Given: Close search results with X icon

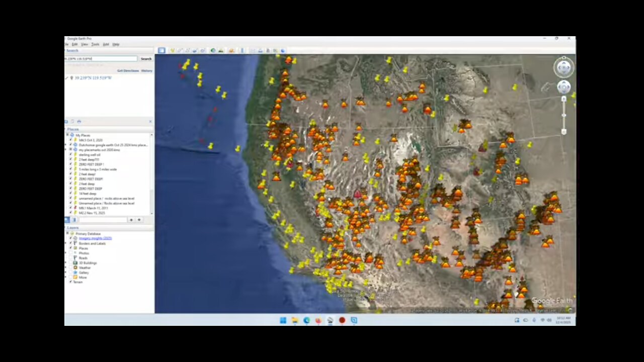Looking at the screenshot, I should coord(150,121).
